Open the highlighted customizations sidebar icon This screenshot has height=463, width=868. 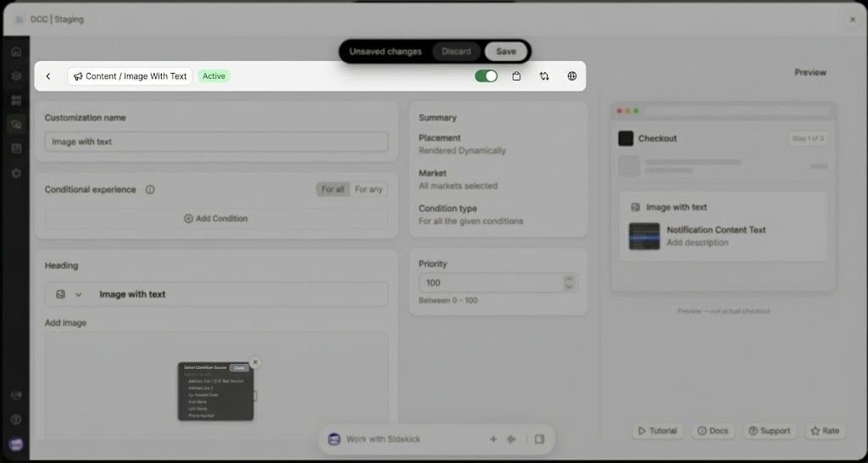point(16,125)
